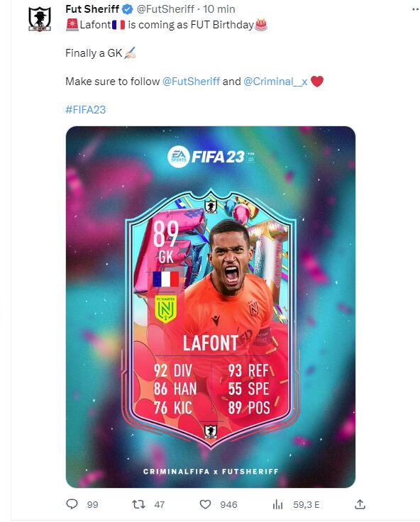The width and height of the screenshot is (420, 522).
Task: Open Fut Sheriff profile avatar
Action: pyautogui.click(x=40, y=19)
